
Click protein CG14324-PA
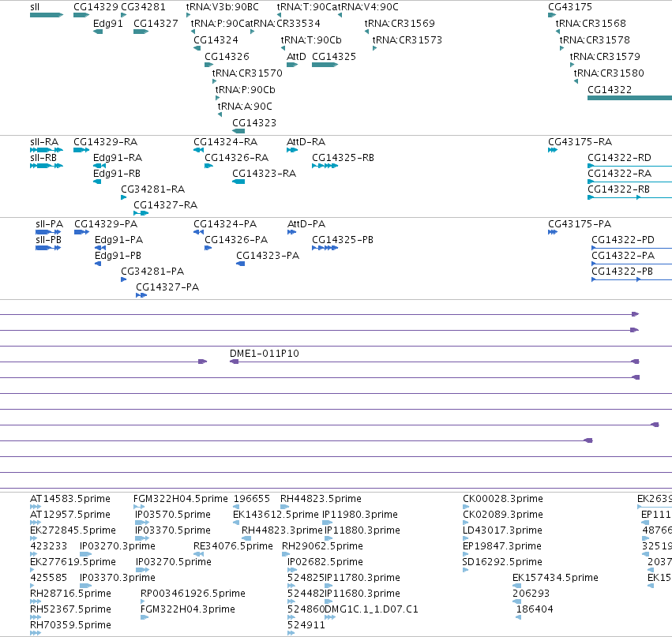point(198,232)
